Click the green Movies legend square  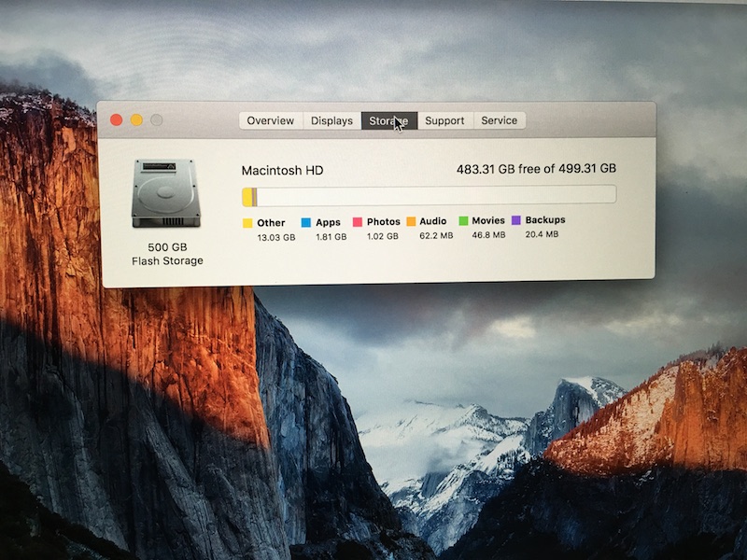coord(463,221)
